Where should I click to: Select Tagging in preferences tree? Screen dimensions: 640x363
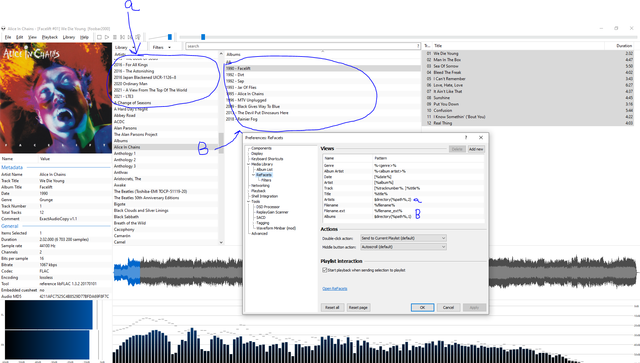[262, 223]
